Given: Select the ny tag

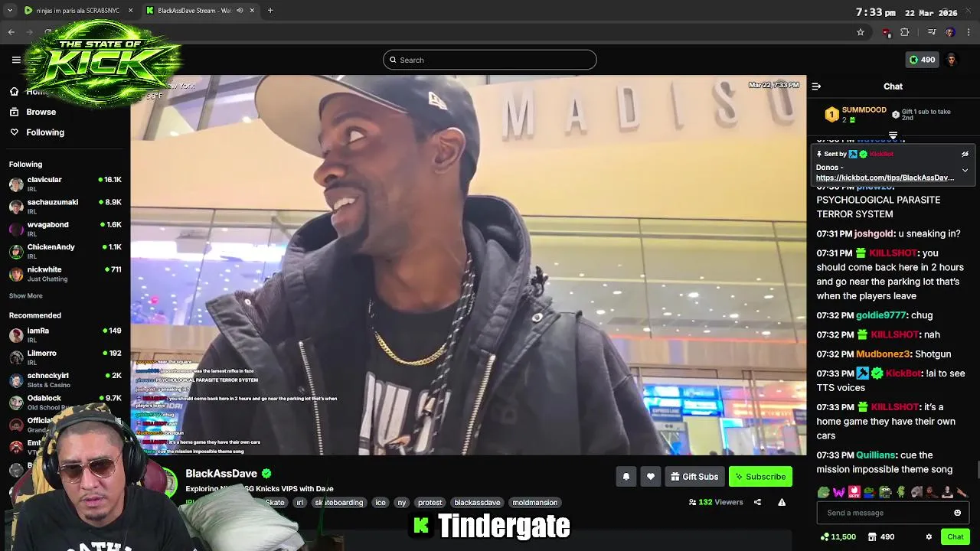Looking at the screenshot, I should click(x=401, y=503).
